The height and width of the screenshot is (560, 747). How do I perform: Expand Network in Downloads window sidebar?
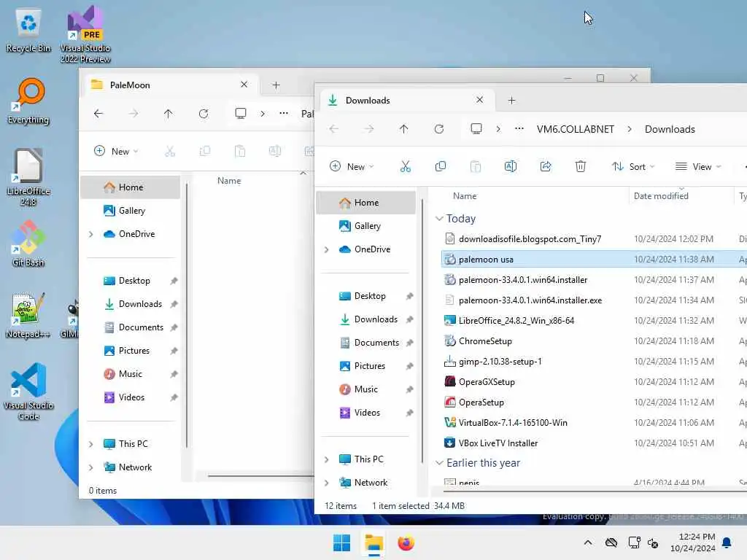point(326,483)
